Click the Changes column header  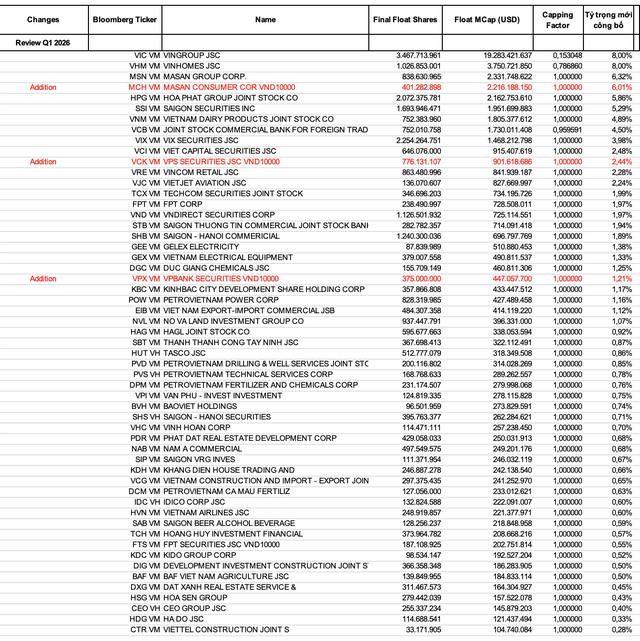(43, 19)
